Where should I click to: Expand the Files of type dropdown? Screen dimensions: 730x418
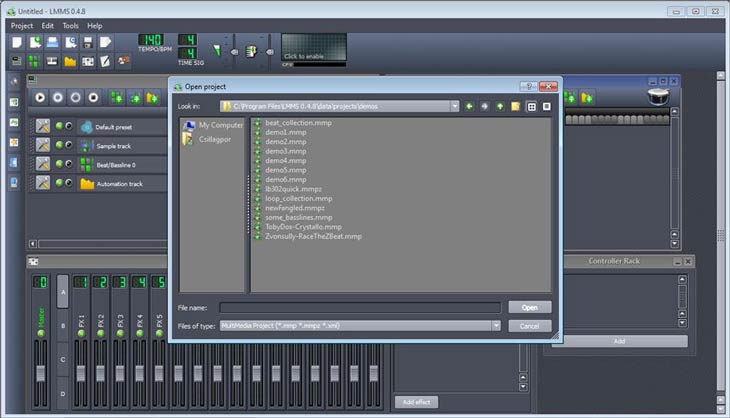(x=496, y=325)
